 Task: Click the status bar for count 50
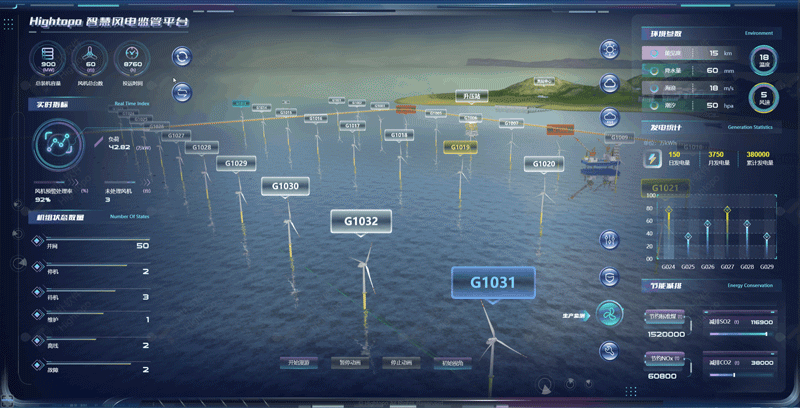[98, 239]
